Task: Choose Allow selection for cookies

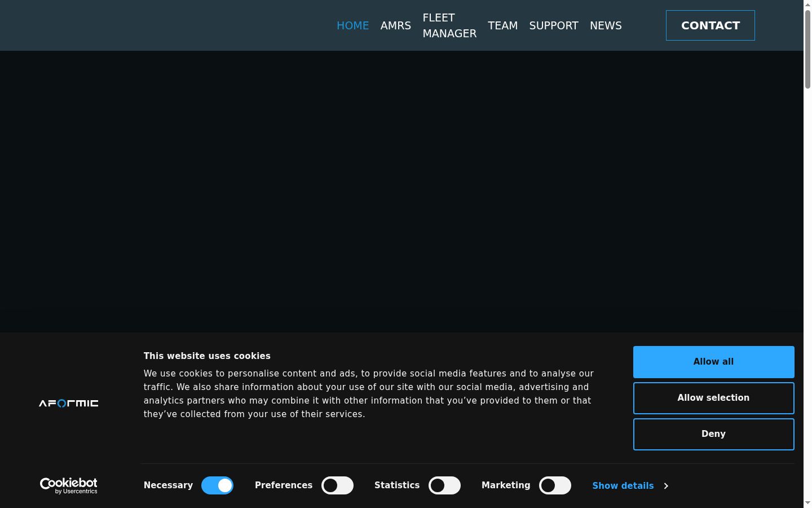Action: pos(713,398)
